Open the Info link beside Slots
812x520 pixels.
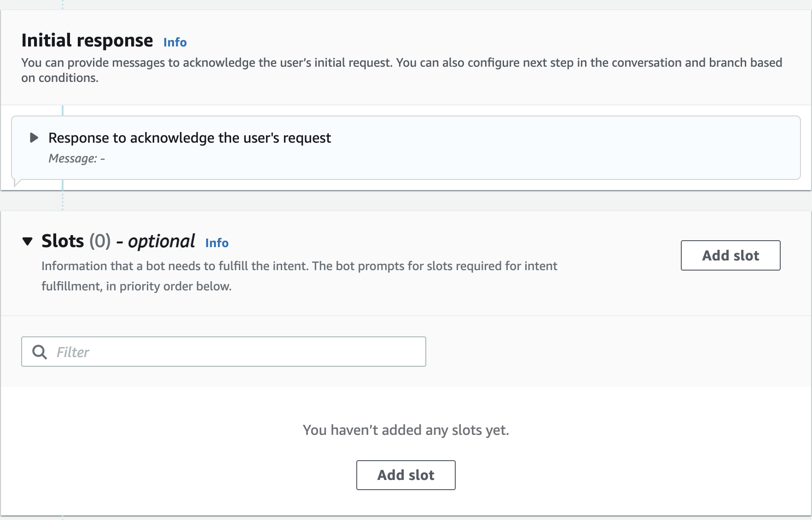(x=217, y=243)
